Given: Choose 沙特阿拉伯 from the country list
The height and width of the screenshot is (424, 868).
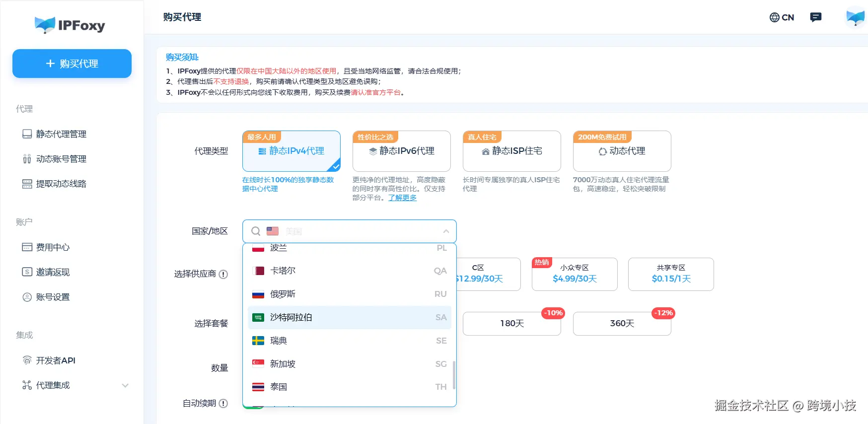Looking at the screenshot, I should click(350, 317).
